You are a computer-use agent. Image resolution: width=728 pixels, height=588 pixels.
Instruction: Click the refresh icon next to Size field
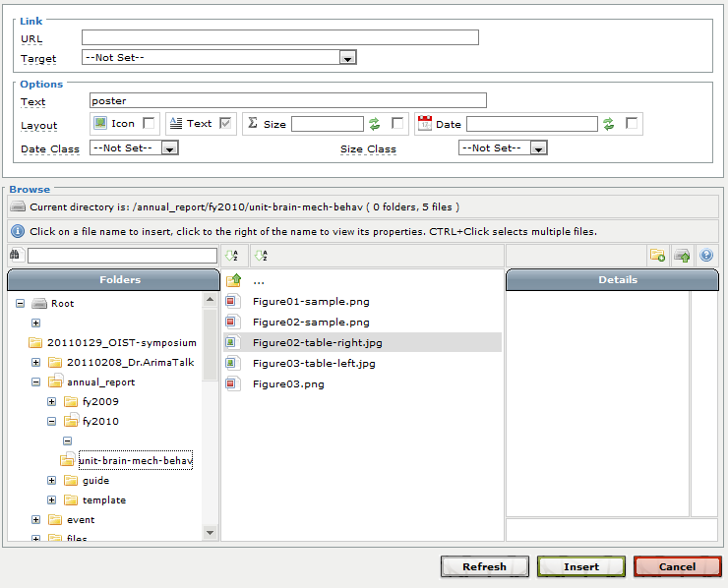(375, 124)
